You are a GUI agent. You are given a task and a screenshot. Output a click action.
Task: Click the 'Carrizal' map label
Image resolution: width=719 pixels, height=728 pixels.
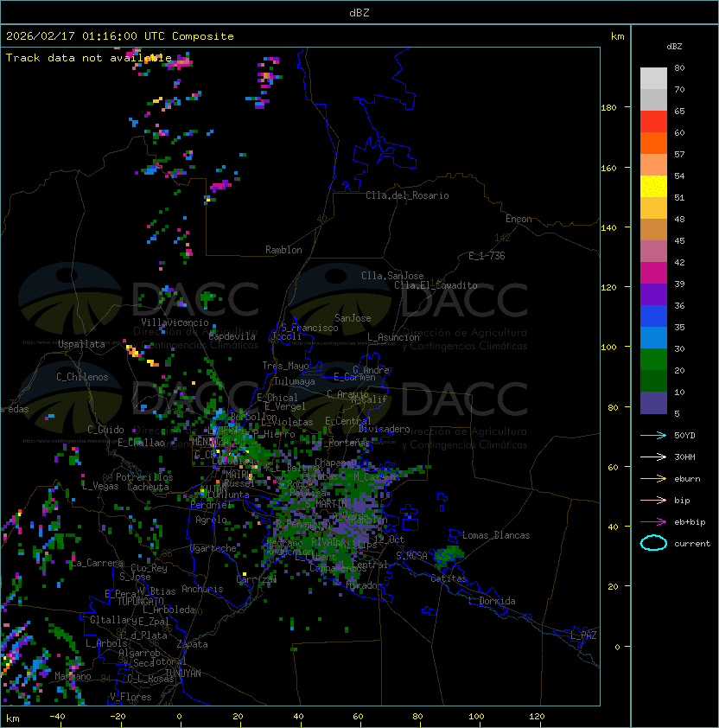(257, 579)
